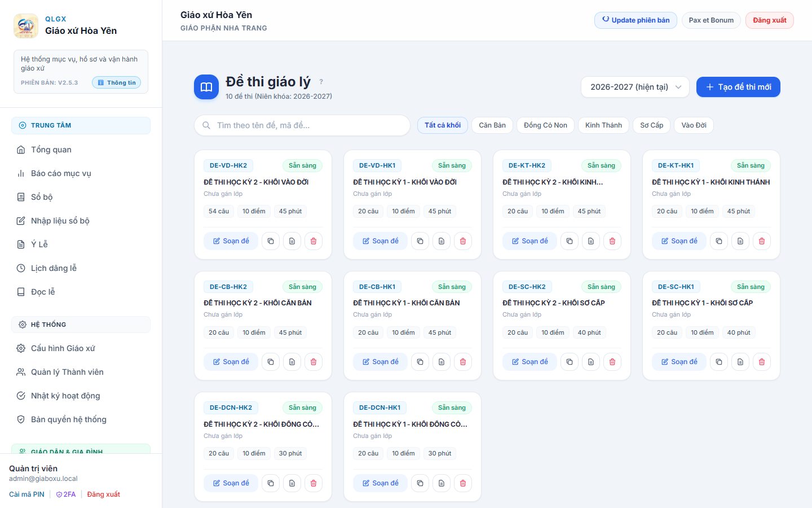This screenshot has width=812, height=508.
Task: Delete the DE-VD-HK1 exam with trash icon
Action: pyautogui.click(x=463, y=241)
